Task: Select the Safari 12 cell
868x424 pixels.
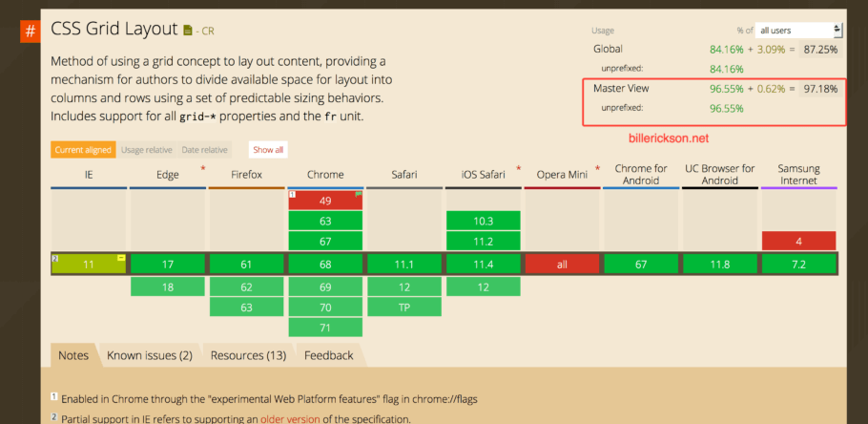Action: [404, 286]
